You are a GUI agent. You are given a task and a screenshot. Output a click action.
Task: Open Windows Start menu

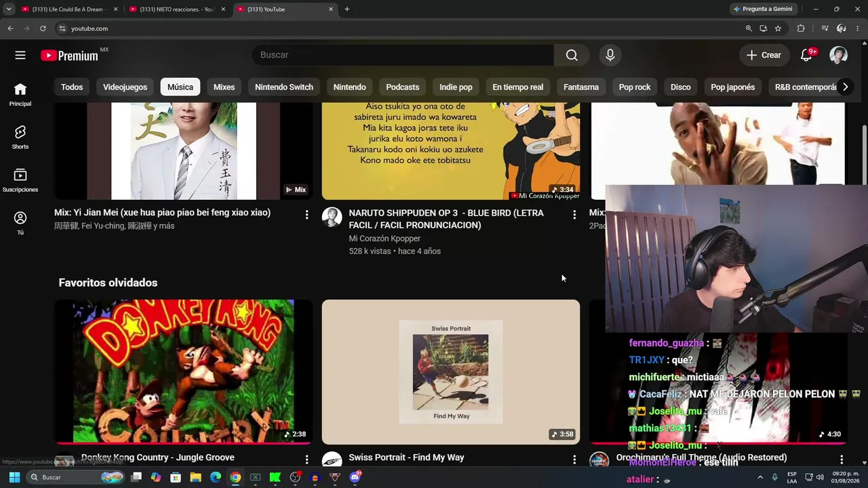[x=14, y=477]
